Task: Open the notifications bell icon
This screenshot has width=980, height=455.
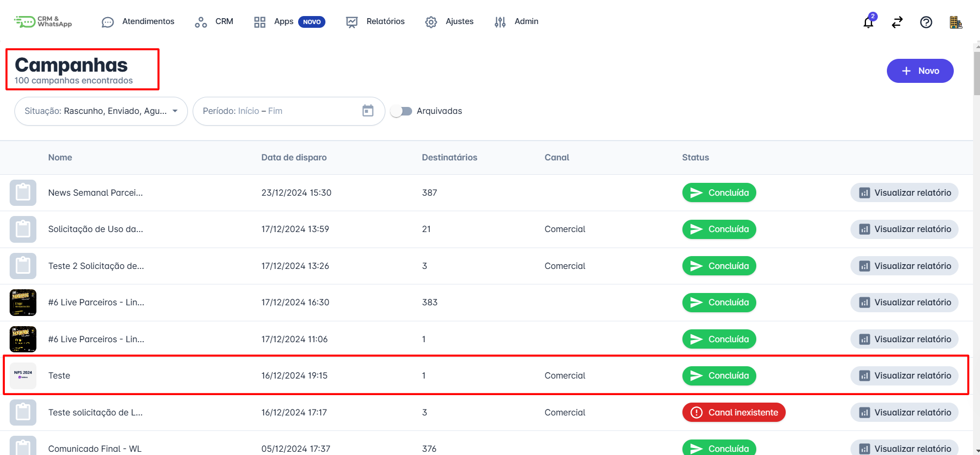Action: pyautogui.click(x=868, y=22)
